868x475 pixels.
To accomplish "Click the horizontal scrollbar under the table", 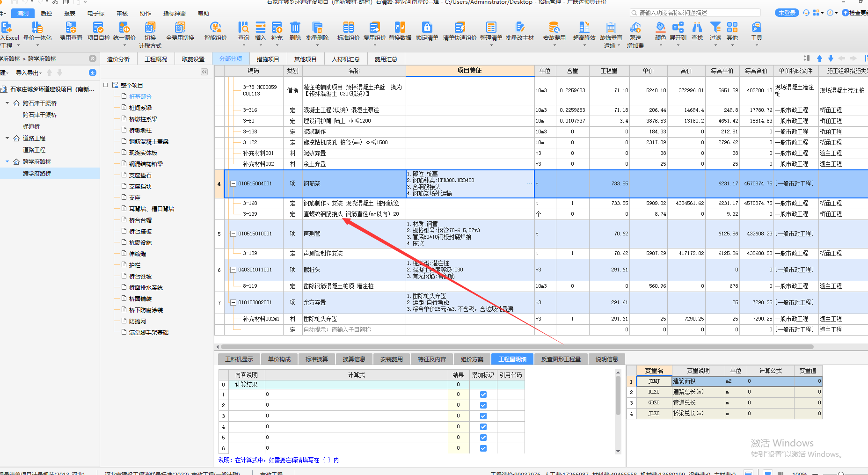I will 517,347.
